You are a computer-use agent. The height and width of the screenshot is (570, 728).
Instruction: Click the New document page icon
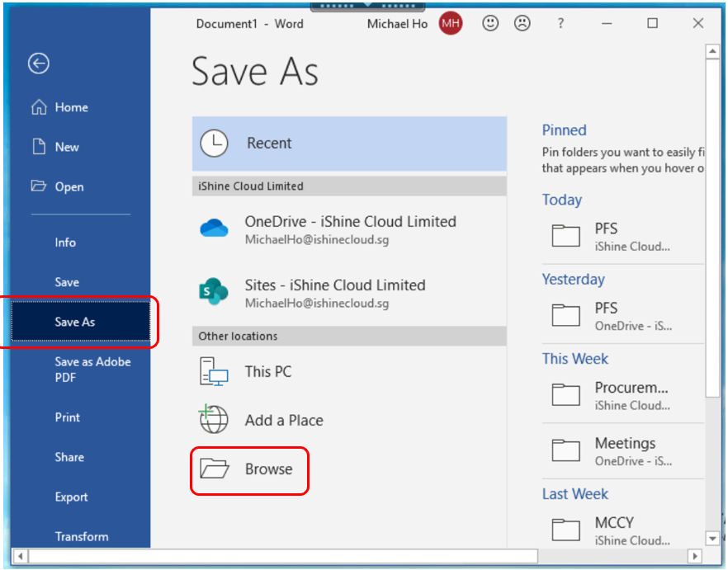tap(39, 146)
